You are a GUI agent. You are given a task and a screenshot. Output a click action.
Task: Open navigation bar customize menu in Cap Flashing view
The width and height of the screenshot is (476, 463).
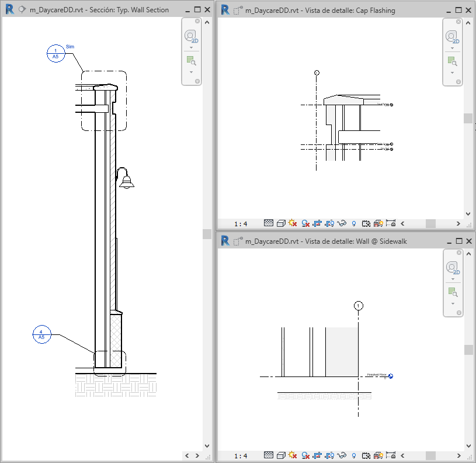click(458, 82)
